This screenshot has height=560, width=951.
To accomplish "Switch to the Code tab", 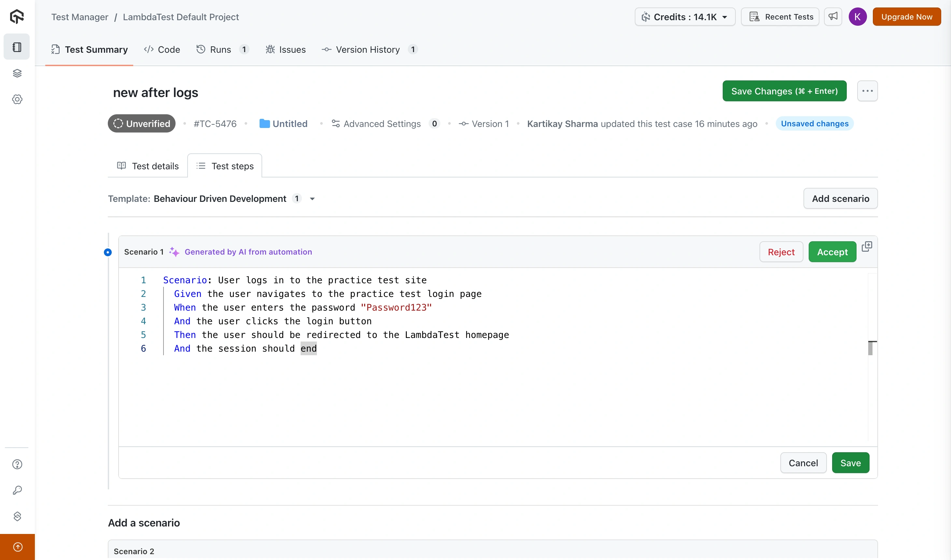I will (x=162, y=49).
